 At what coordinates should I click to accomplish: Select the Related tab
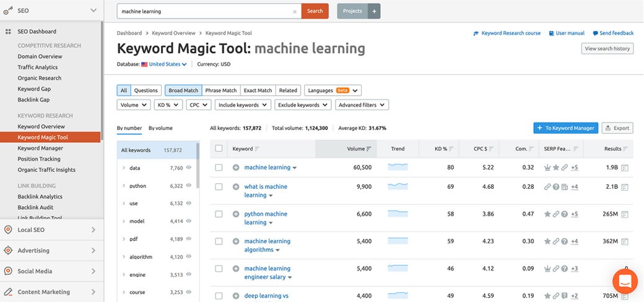click(288, 90)
